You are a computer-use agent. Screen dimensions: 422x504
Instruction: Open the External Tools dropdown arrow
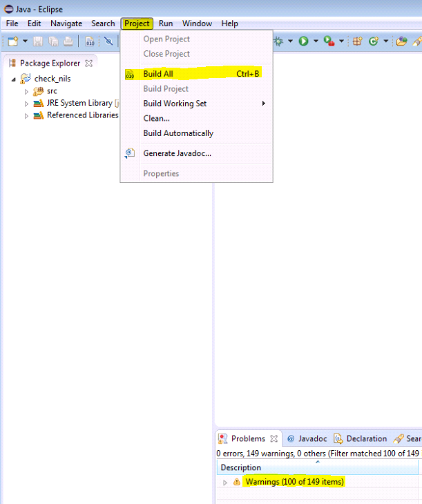tap(342, 41)
